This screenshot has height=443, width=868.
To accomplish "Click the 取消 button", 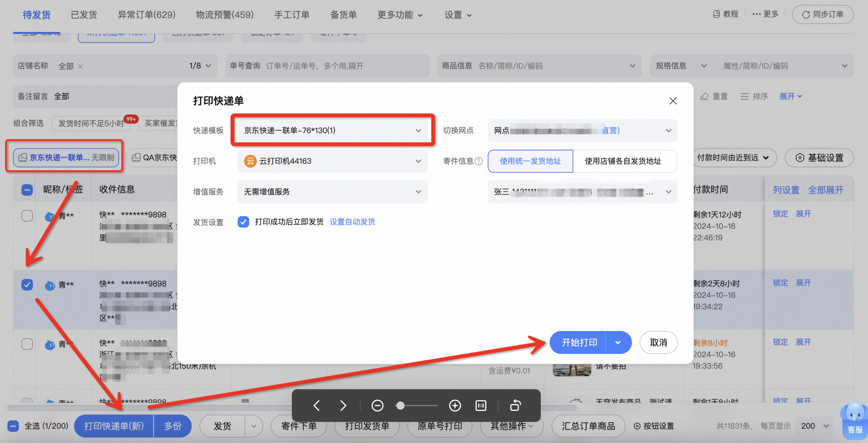I will point(658,342).
